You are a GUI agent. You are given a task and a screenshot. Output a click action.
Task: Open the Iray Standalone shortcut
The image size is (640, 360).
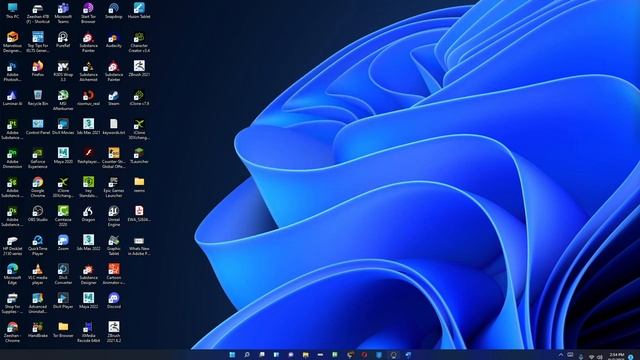(x=88, y=187)
